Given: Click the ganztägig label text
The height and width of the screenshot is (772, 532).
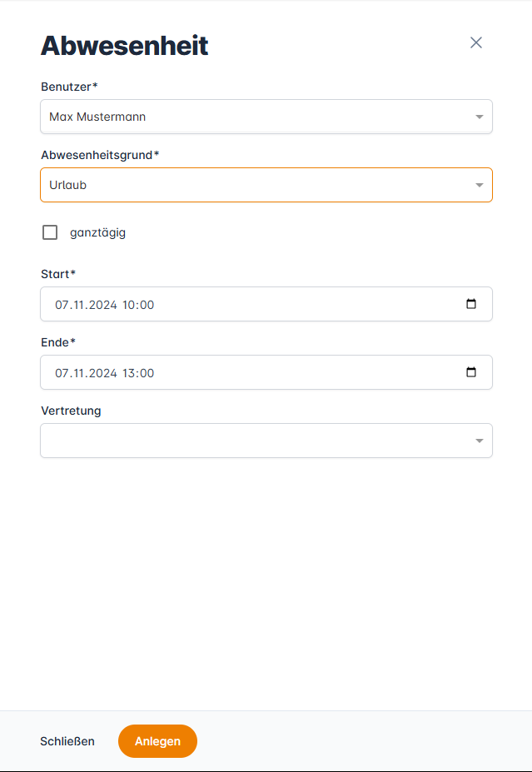Looking at the screenshot, I should pyautogui.click(x=97, y=233).
